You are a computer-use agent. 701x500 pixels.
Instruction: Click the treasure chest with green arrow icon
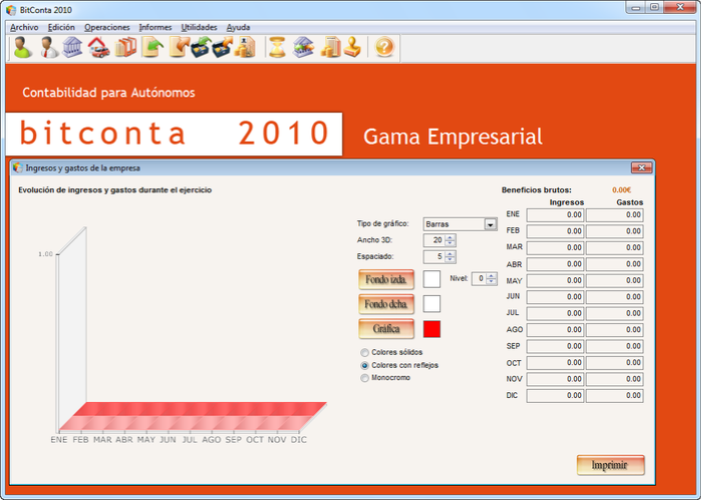point(201,47)
